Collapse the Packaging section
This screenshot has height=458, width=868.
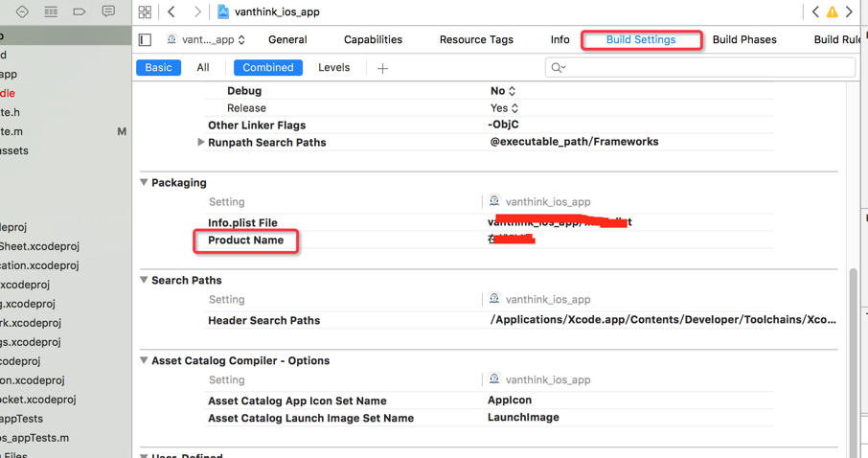click(144, 182)
